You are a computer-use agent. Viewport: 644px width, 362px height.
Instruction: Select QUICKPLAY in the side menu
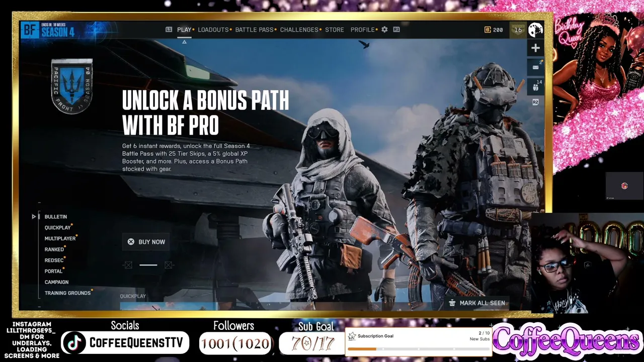click(58, 228)
